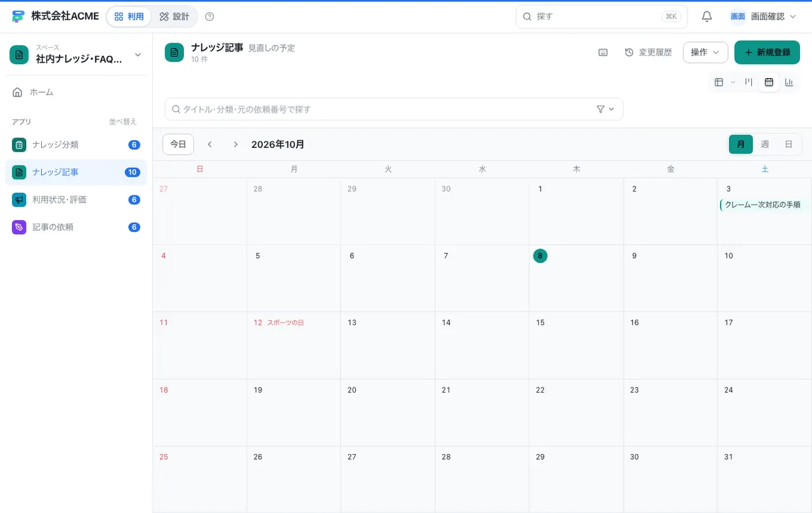Open the 画面確認 user menu

pos(763,16)
